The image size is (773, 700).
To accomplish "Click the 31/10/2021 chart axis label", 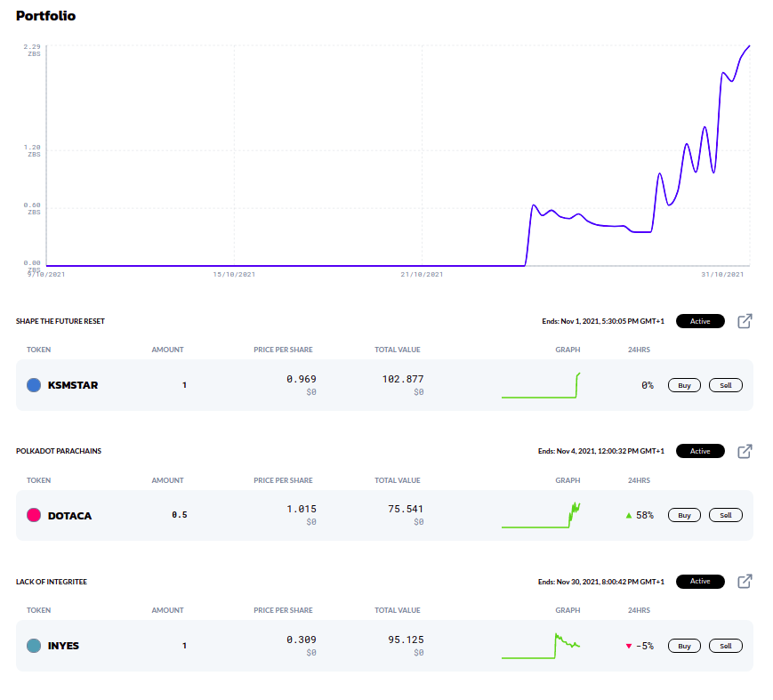I will (x=722, y=275).
